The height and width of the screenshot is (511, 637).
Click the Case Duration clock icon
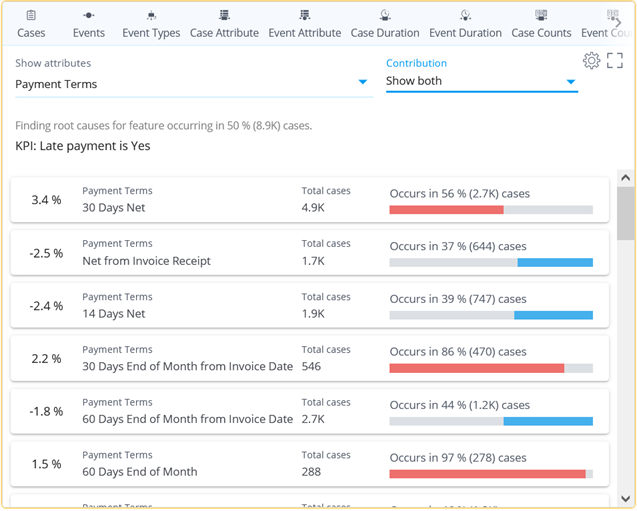coord(385,15)
